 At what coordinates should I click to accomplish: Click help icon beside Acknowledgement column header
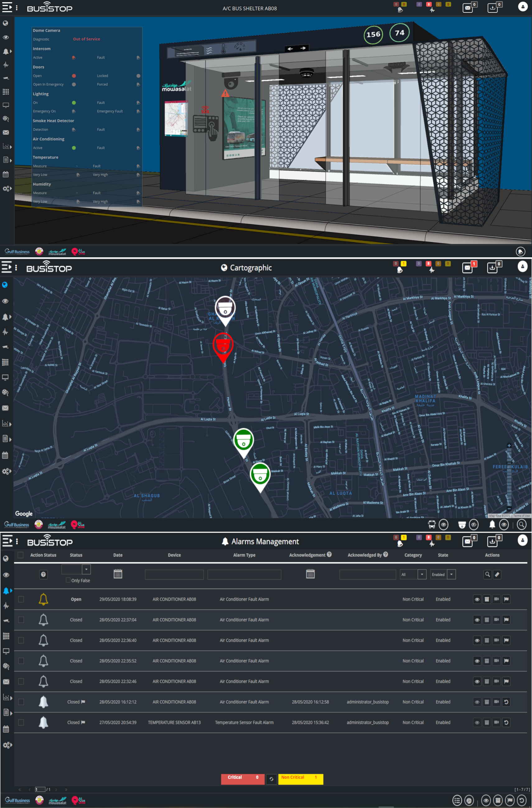click(329, 554)
